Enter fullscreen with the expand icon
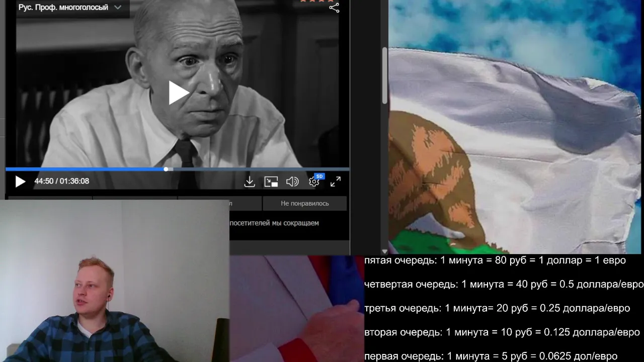 336,182
